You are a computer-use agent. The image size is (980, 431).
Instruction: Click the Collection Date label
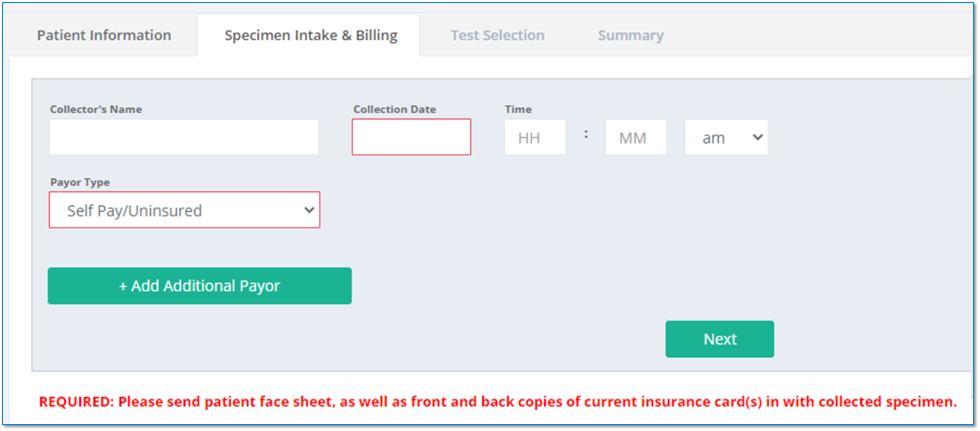[394, 109]
